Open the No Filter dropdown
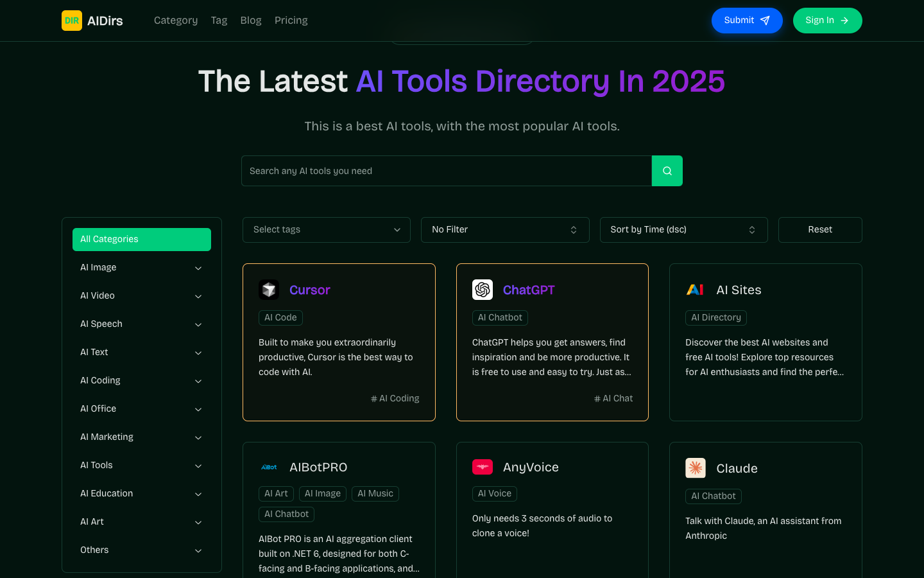The width and height of the screenshot is (924, 578). [505, 230]
